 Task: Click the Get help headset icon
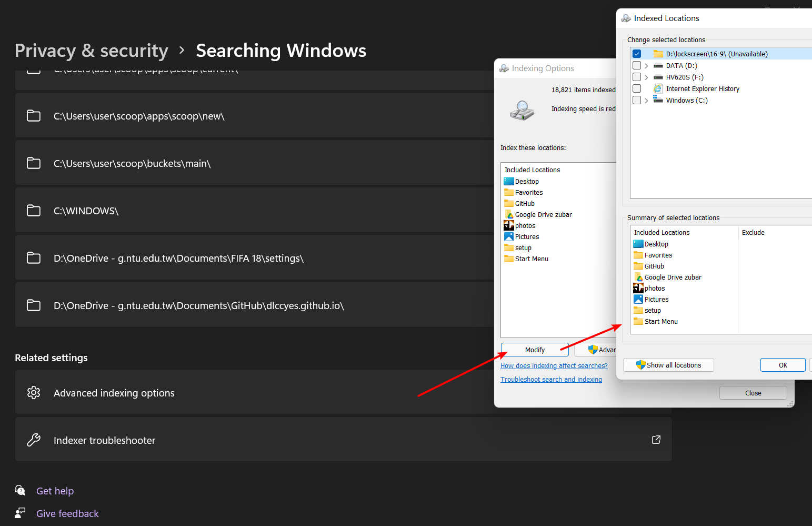point(20,490)
